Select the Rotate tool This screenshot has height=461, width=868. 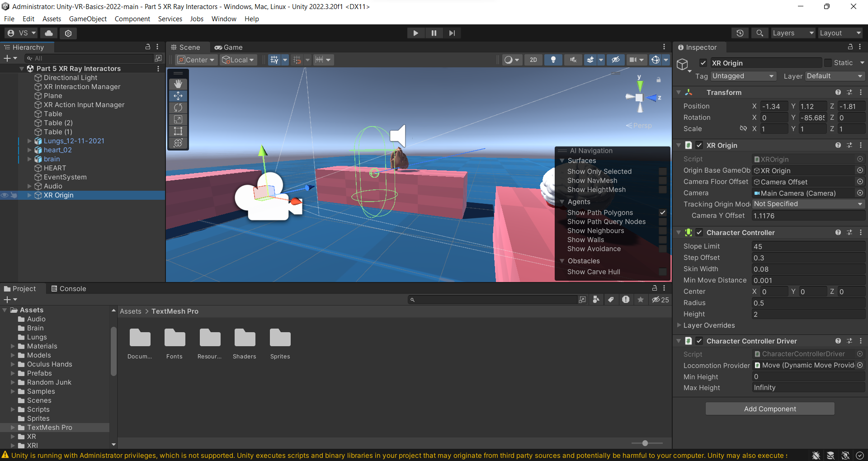coord(178,108)
